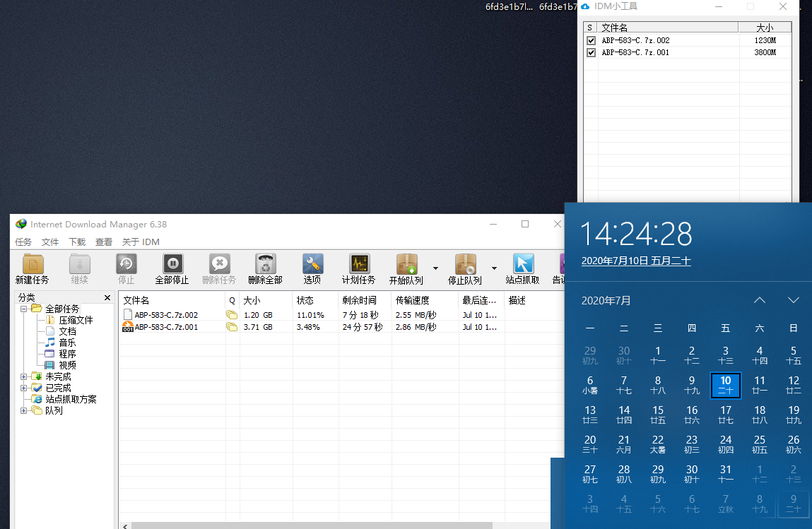Viewport: 812px width, 529px height.
Task: Select July 15 in the calendar
Action: 658,415
